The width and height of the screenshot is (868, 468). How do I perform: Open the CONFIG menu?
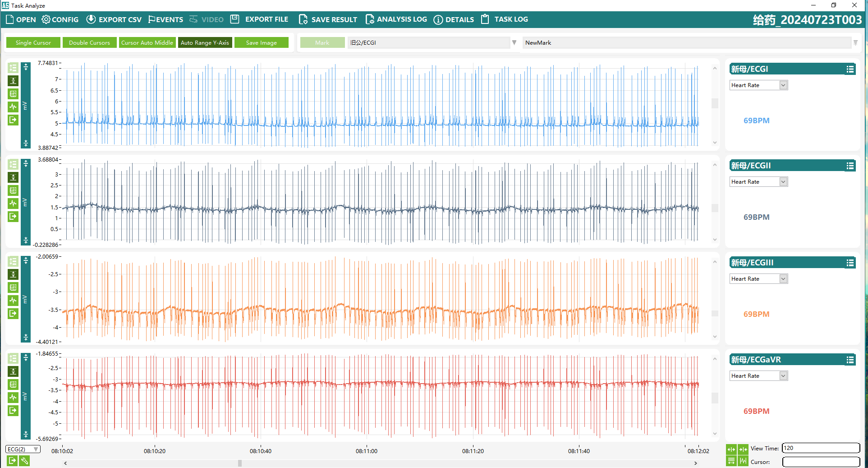point(60,19)
